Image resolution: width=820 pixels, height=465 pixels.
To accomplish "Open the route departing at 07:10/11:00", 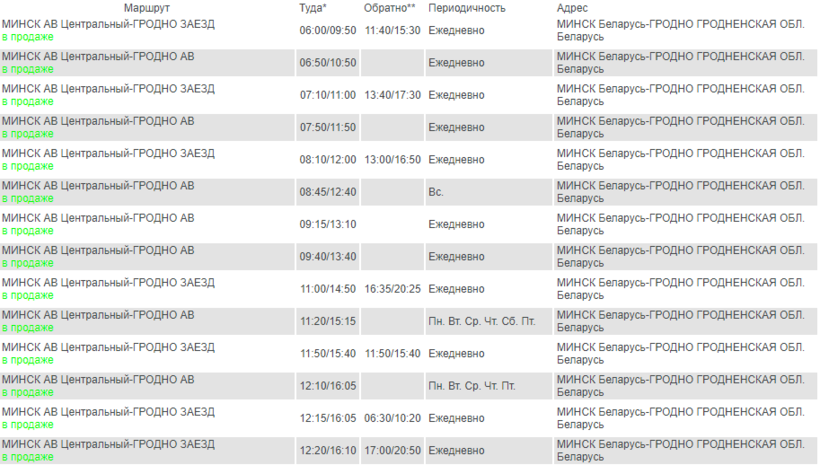I will [x=108, y=89].
